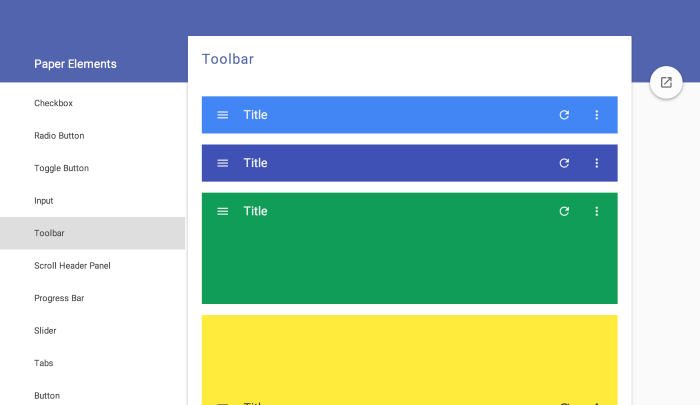
Task: Open the more options menu in the light blue toolbar
Action: coord(596,115)
